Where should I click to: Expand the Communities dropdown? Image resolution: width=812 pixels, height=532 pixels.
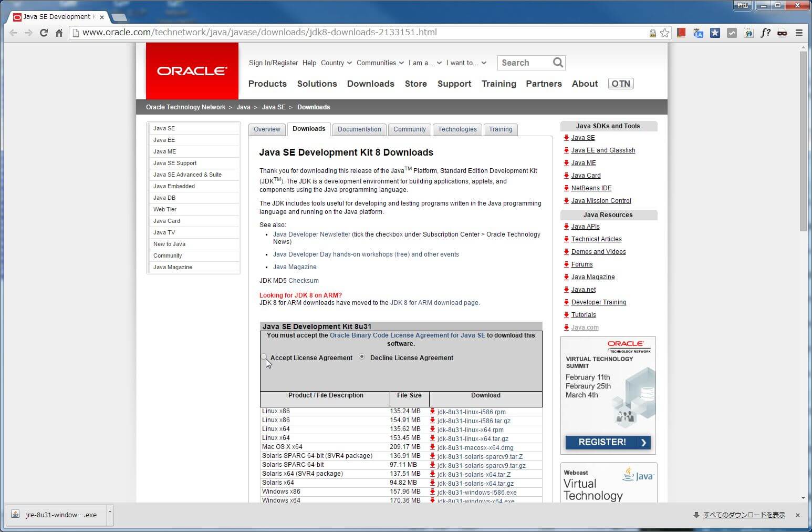coord(380,63)
